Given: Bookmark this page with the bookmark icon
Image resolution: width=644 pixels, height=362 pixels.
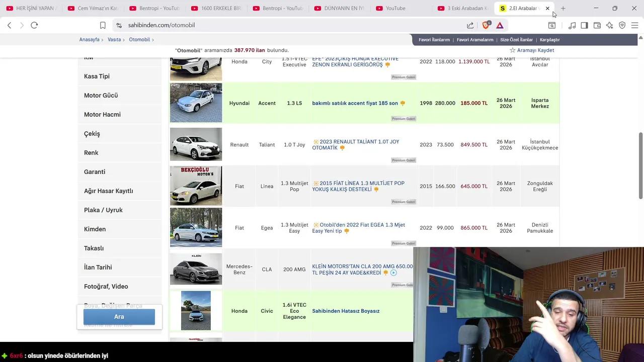Looking at the screenshot, I should pyautogui.click(x=103, y=25).
